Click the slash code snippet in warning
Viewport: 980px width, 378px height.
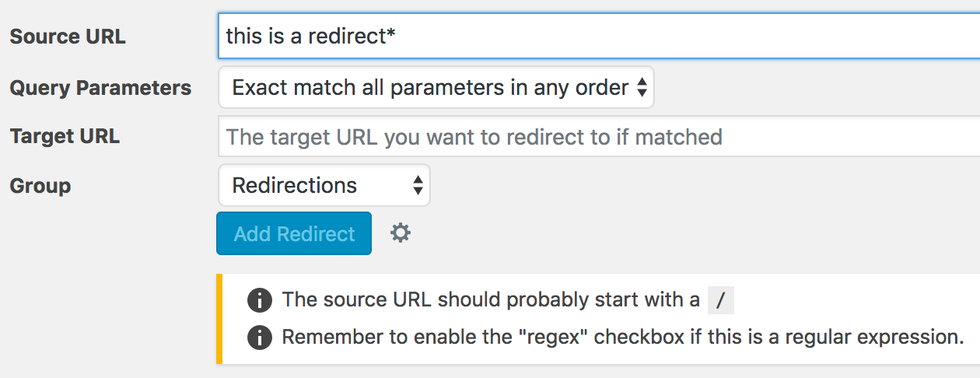pyautogui.click(x=720, y=299)
